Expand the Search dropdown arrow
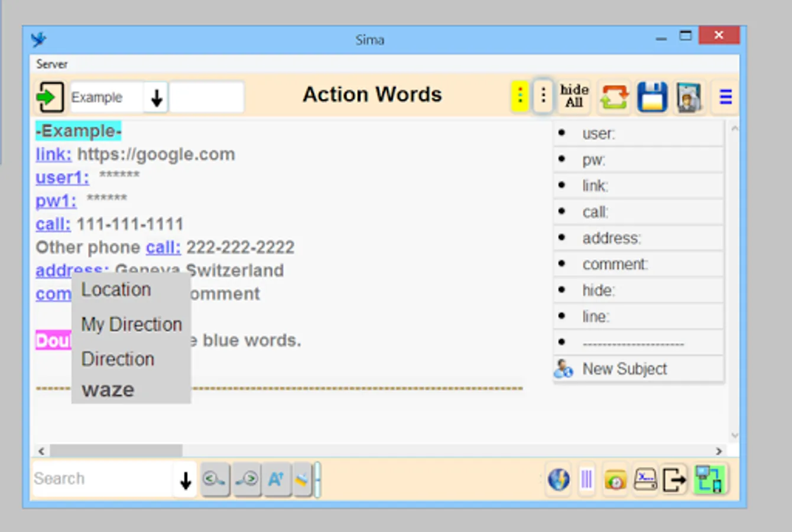 (x=186, y=480)
